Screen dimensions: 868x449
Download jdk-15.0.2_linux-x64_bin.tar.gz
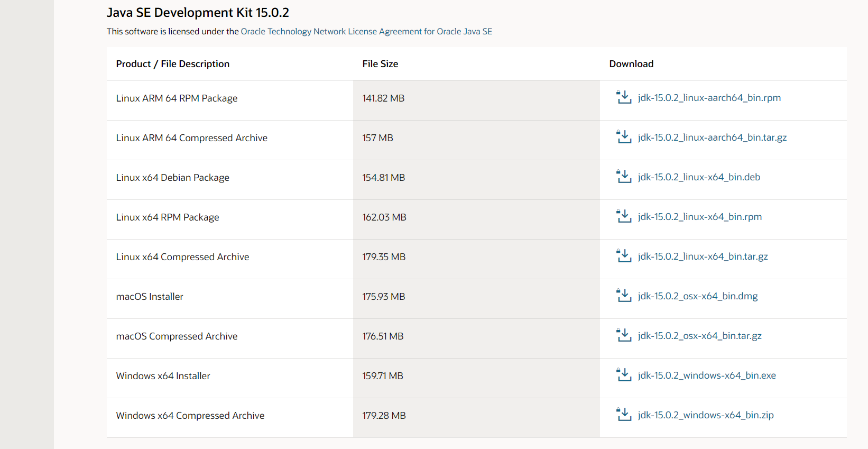[x=703, y=256]
